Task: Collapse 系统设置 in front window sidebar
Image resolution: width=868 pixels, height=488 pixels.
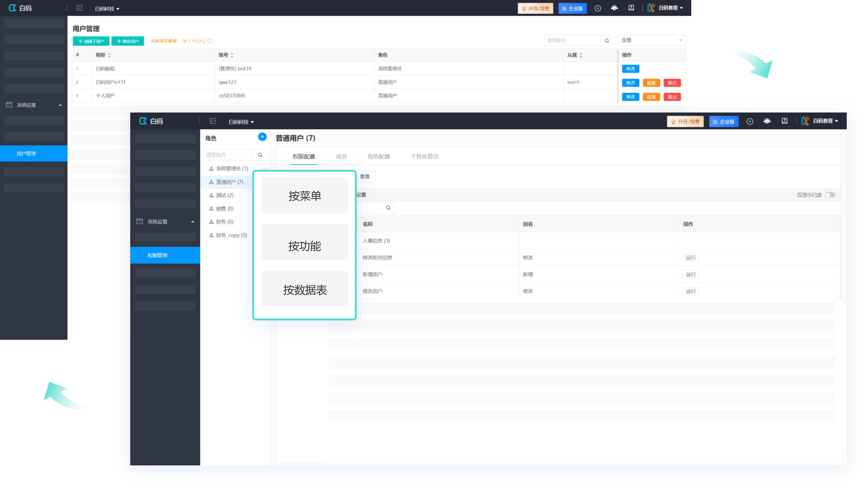Action: point(165,221)
